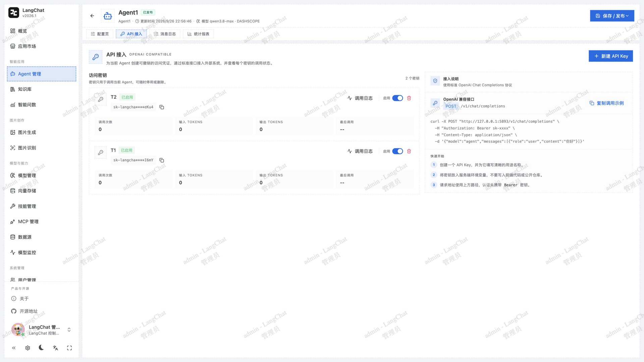
Task: Enter fullscreen mode icon
Action: [69, 348]
